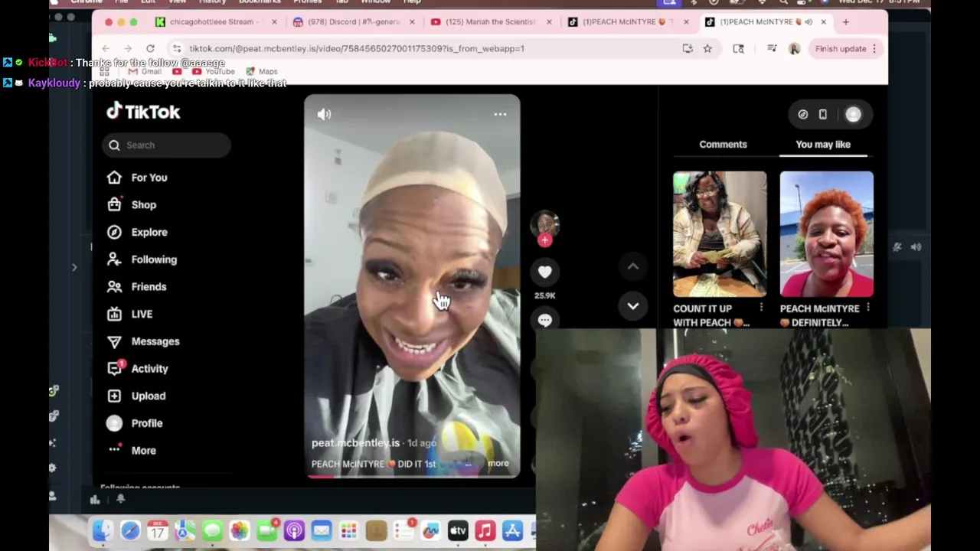Open options for PEACH McINTYRE DEFINITELY video
980x551 pixels.
tap(867, 308)
